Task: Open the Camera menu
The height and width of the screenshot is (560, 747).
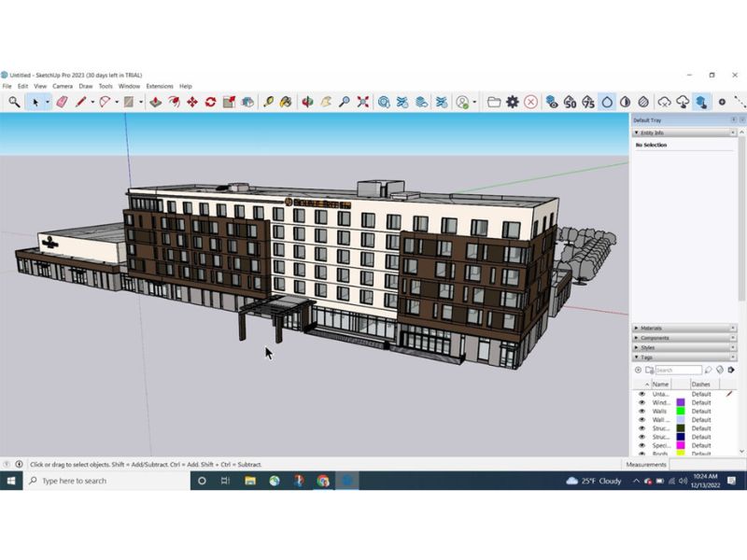Action: [x=63, y=86]
